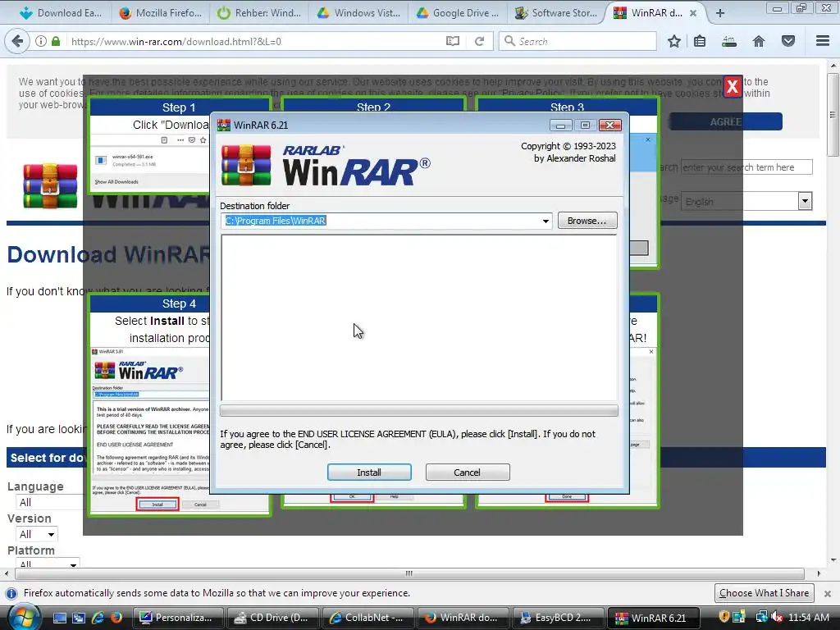840x630 pixels.
Task: Bookmark this page with the star icon
Action: (674, 41)
